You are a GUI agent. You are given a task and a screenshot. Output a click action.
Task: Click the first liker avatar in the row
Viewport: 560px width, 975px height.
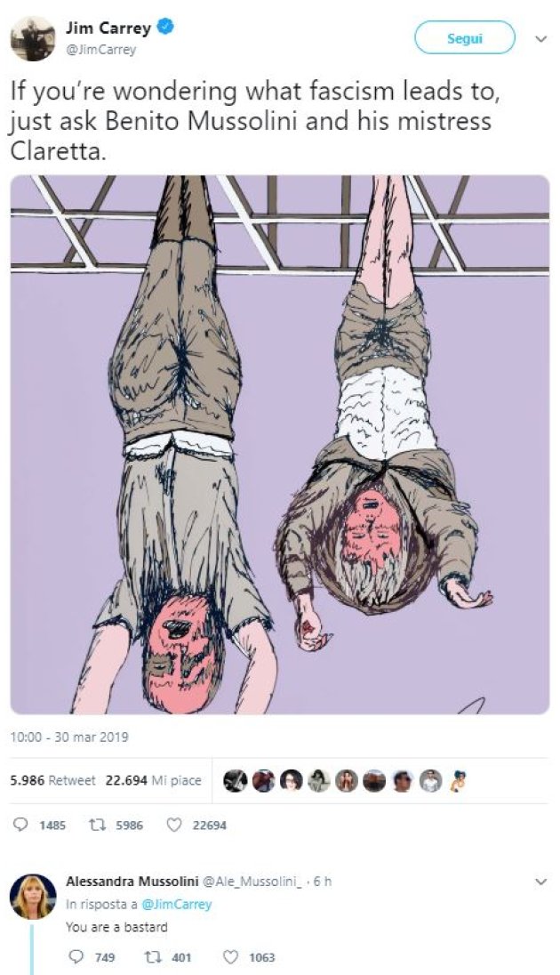(x=235, y=780)
